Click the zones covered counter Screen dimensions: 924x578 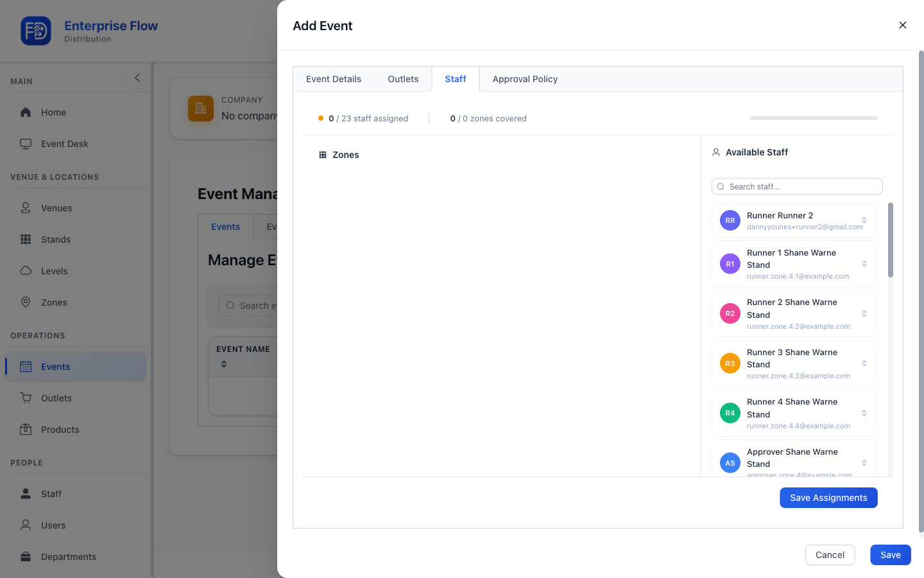click(488, 119)
